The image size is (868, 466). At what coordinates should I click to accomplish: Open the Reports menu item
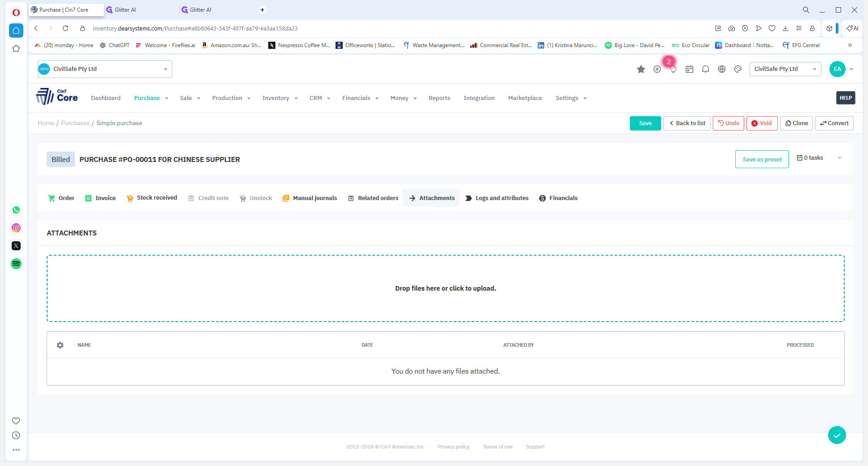[439, 98]
